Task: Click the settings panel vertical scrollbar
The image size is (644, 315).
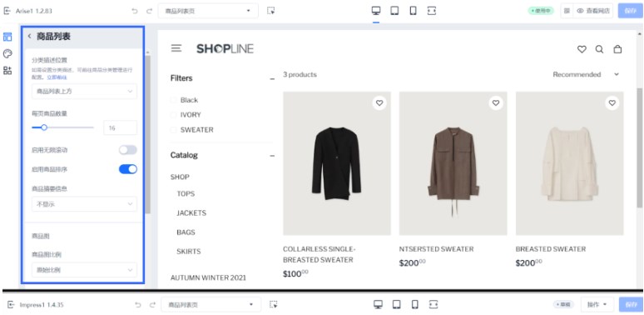Action: pyautogui.click(x=148, y=134)
